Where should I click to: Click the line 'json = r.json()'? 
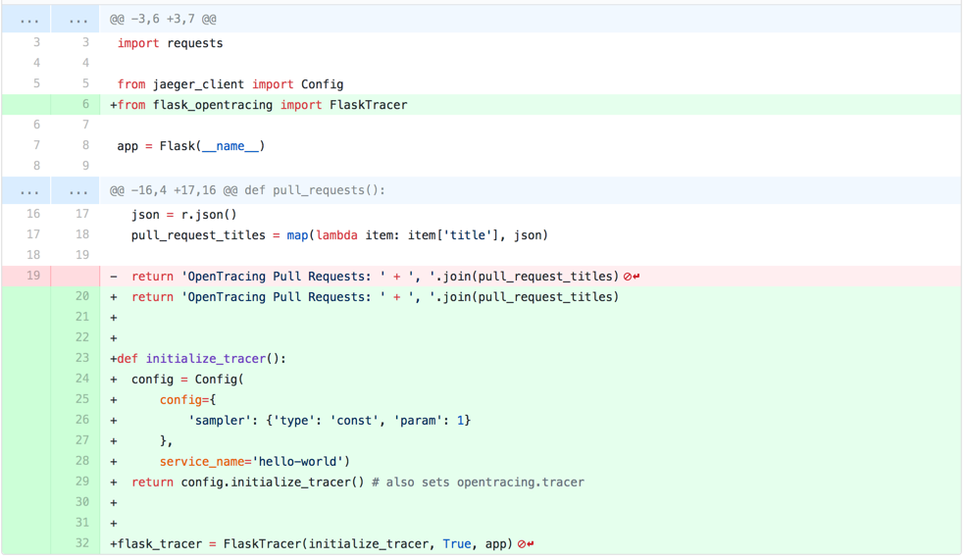click(x=183, y=215)
